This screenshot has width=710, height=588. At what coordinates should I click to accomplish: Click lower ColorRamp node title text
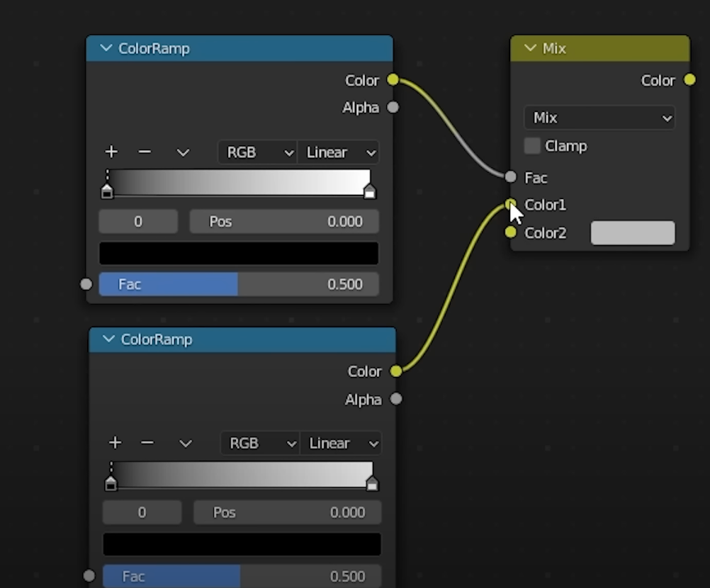[157, 339]
